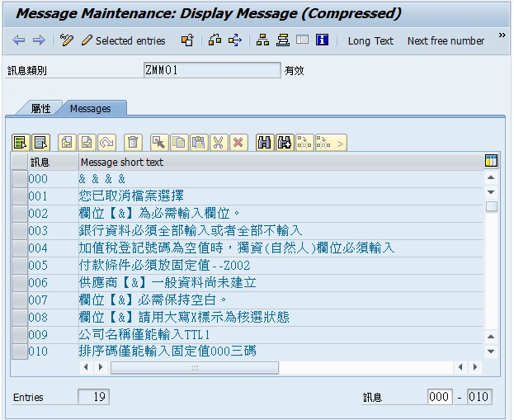Image resolution: width=514 pixels, height=420 pixels.
Task: Click the ZMM01 message class field
Action: pos(212,70)
